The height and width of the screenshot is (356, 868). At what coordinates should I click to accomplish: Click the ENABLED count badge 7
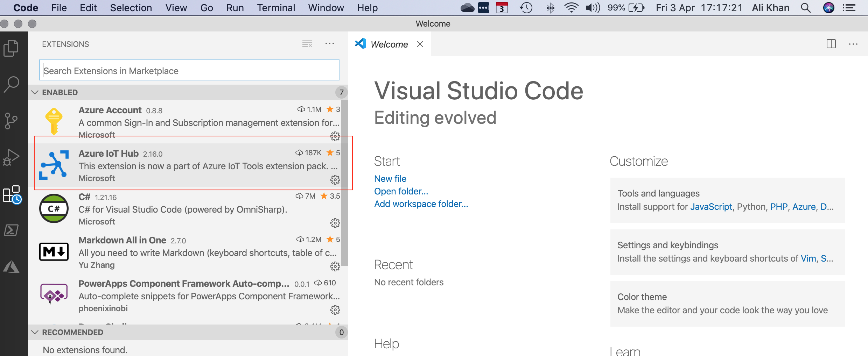(341, 92)
